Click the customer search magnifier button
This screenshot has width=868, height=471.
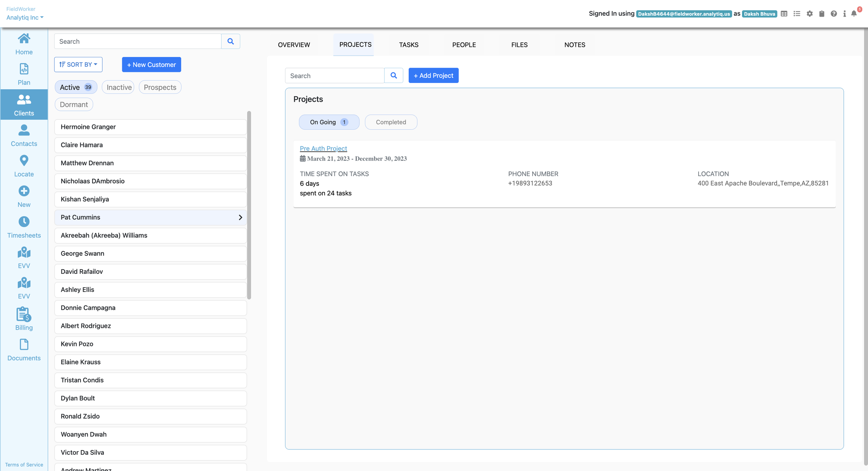pyautogui.click(x=231, y=41)
